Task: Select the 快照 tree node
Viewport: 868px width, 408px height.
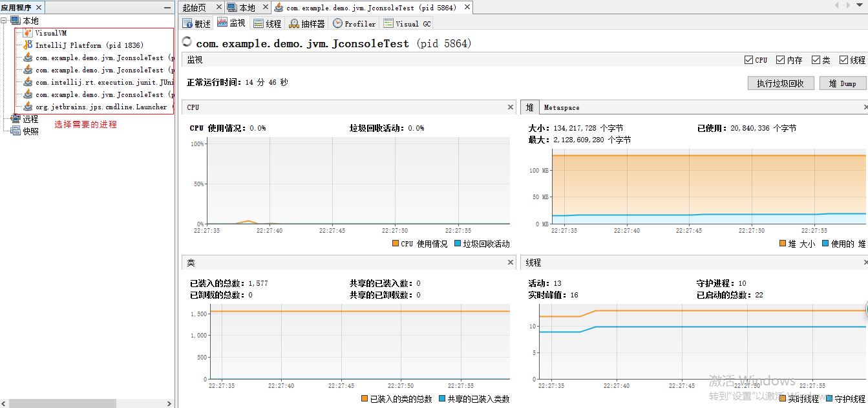Action: pos(30,131)
